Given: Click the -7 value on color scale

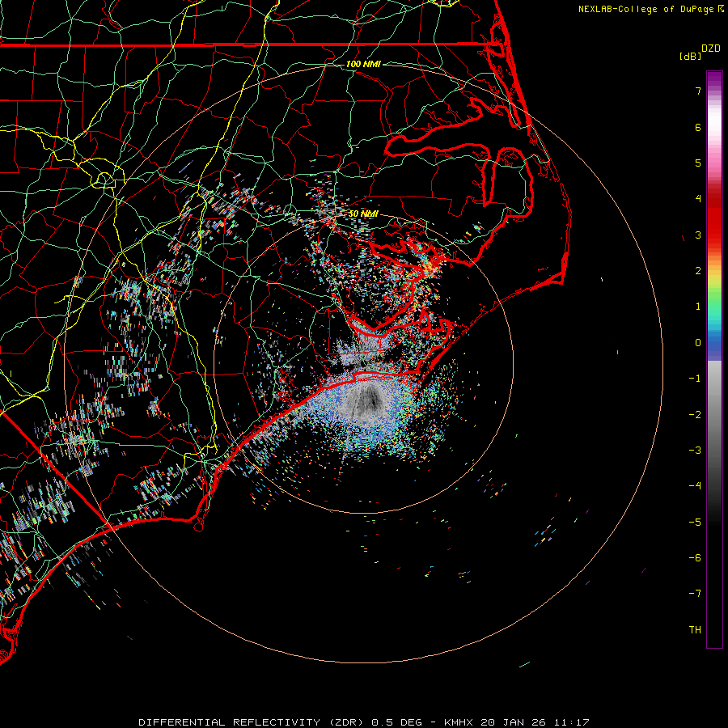Looking at the screenshot, I should point(695,594).
